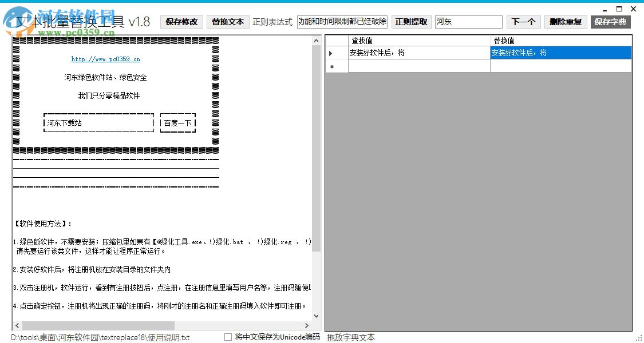Viewport: 644px width, 343px height.
Task: Click the 保存字典 (save dictionary) button
Action: (610, 22)
